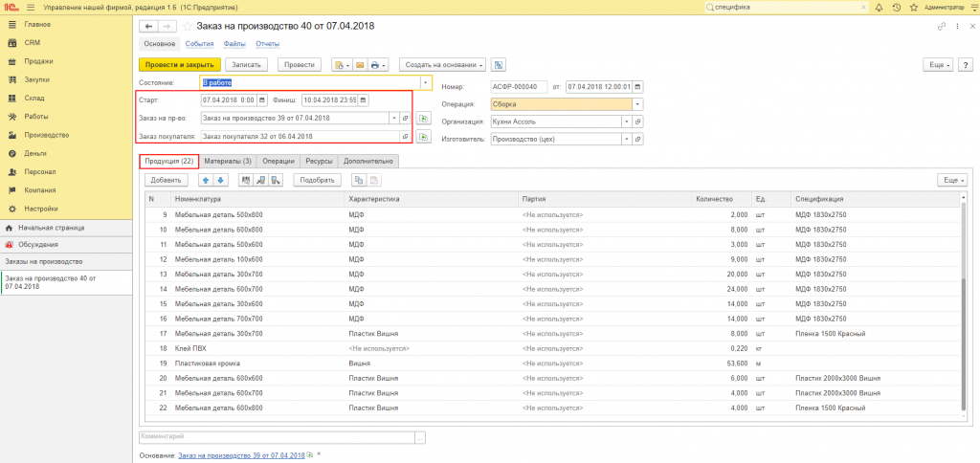Open the history clock icon
This screenshot has width=980, height=463.
[x=896, y=8]
